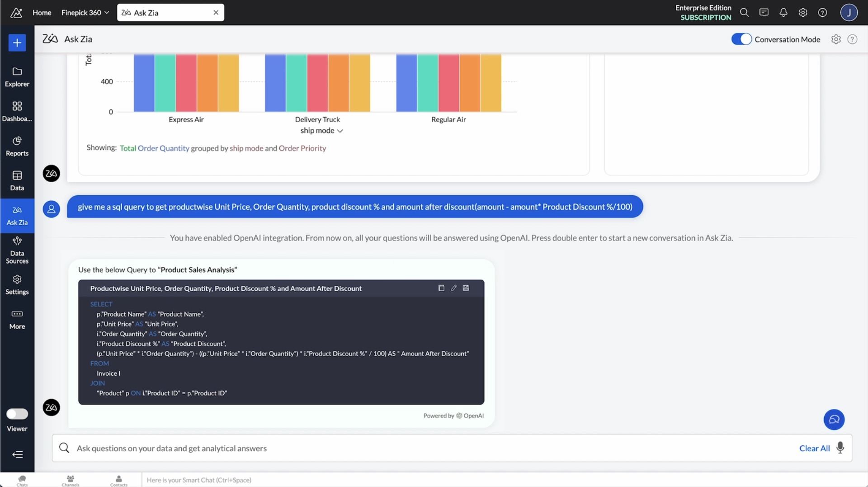Open the chat messages icon in header
This screenshot has width=868, height=487.
(764, 13)
